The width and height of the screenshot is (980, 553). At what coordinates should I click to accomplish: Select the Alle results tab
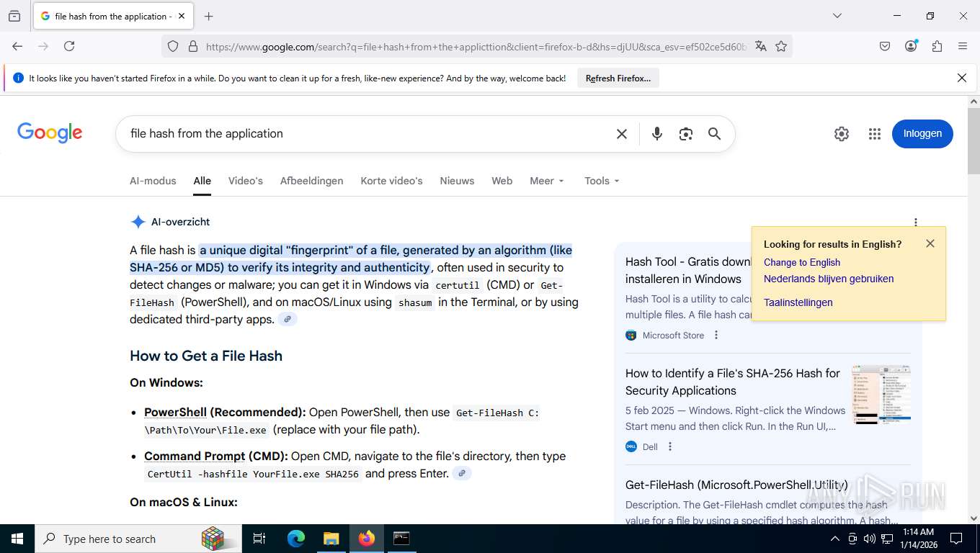[202, 181]
